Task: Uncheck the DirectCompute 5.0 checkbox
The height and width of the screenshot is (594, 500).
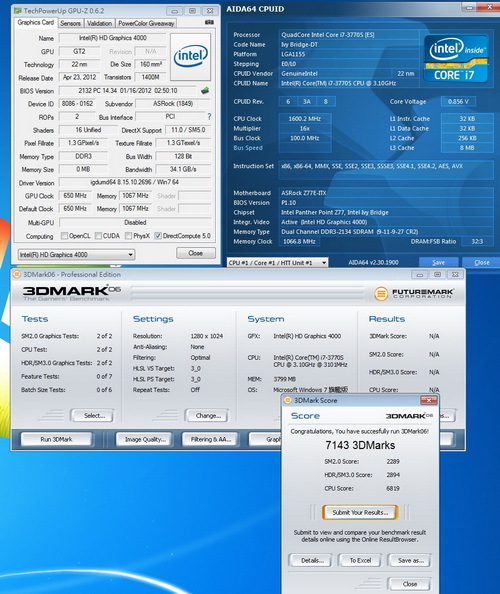Action: [x=158, y=236]
